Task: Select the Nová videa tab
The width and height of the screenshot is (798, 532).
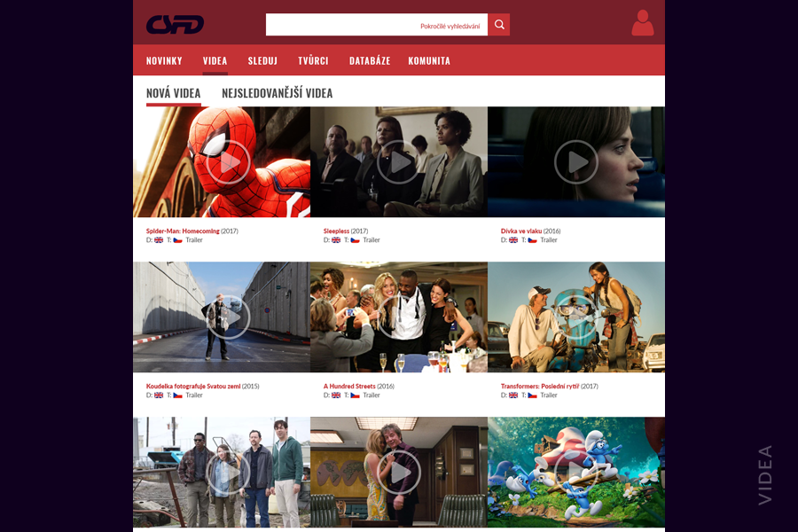Action: coord(173,93)
